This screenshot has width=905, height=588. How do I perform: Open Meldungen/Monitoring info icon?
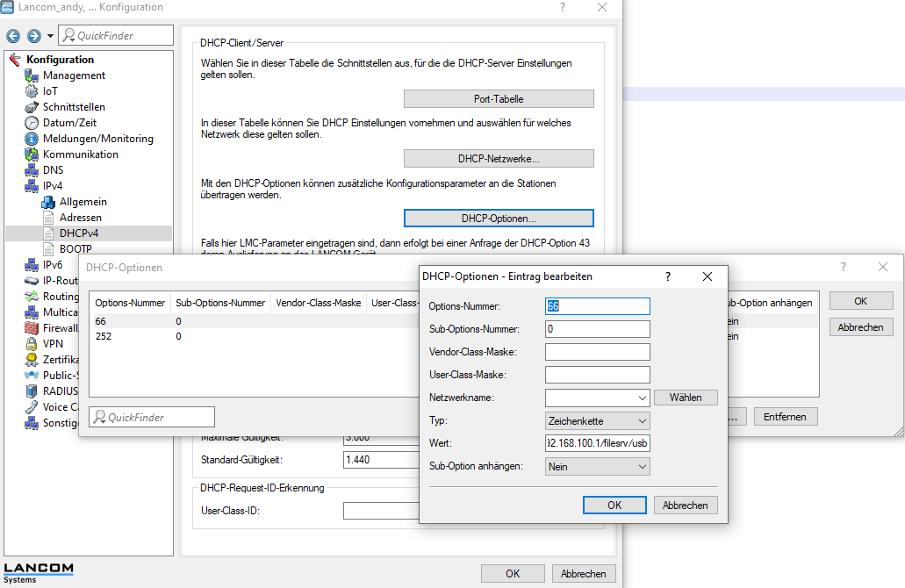pyautogui.click(x=32, y=139)
